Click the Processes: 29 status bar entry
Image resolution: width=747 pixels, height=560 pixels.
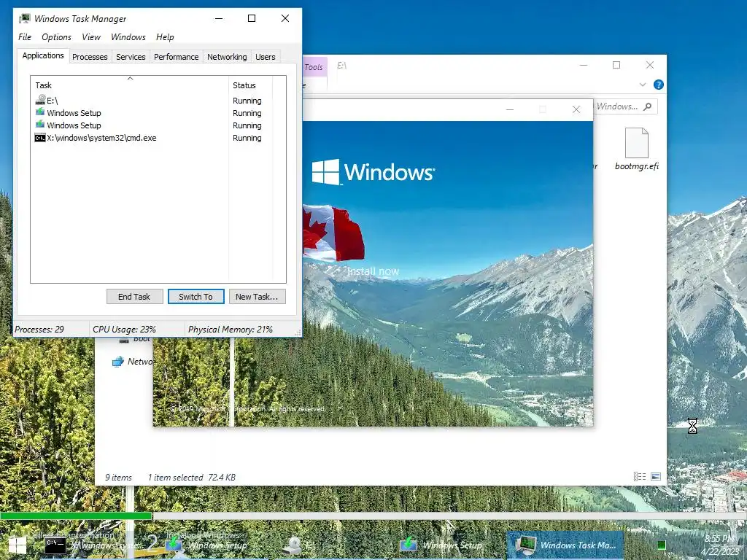(x=39, y=330)
